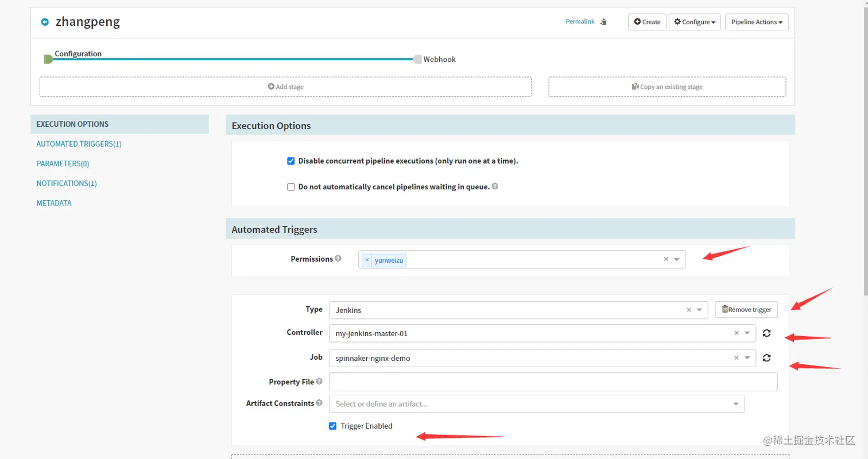Go to Notifications(1) section

(x=67, y=184)
